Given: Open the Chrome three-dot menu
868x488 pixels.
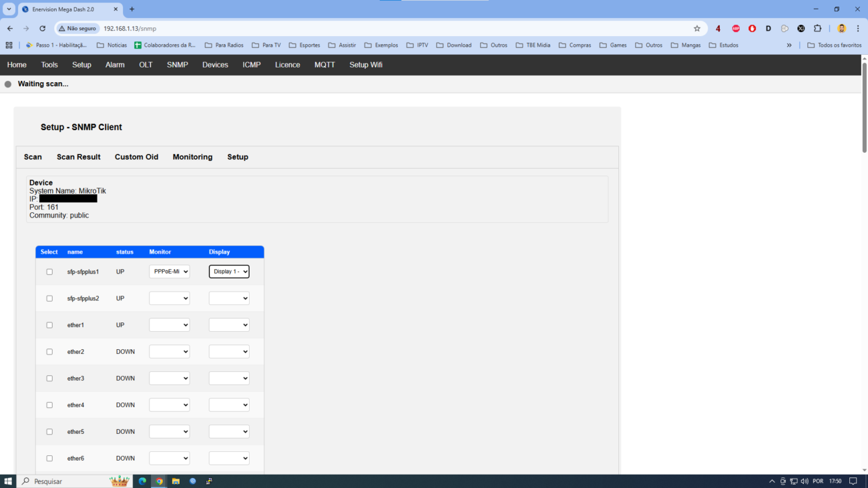Looking at the screenshot, I should (858, 29).
